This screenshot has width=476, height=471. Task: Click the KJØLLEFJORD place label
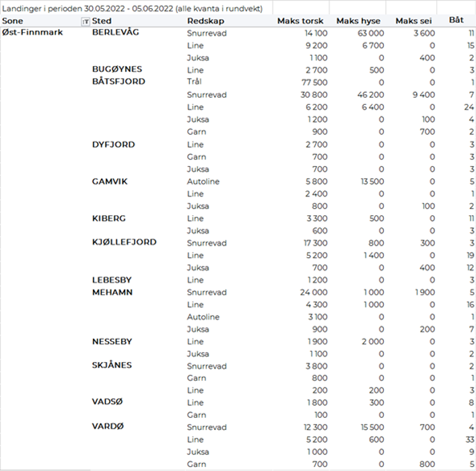point(124,242)
